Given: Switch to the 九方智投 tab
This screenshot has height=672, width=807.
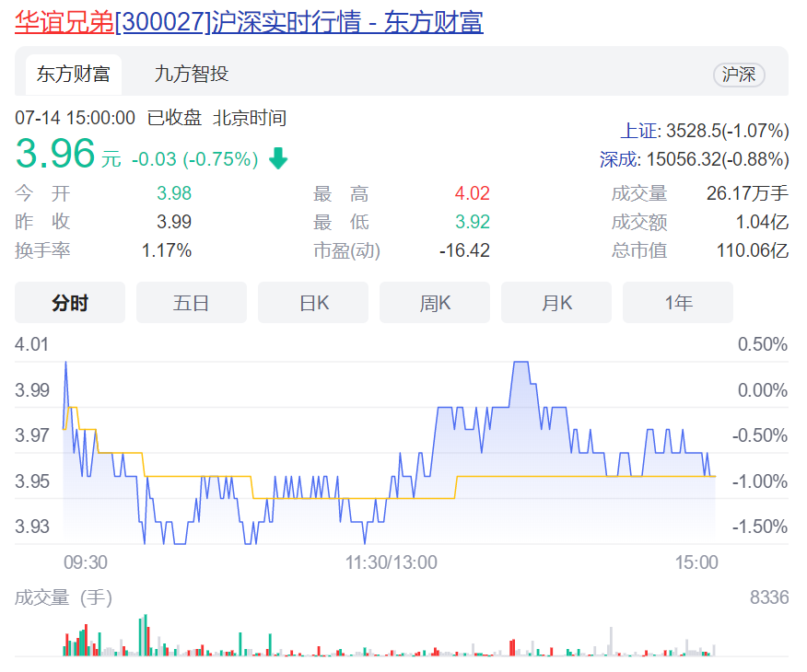Looking at the screenshot, I should [192, 74].
